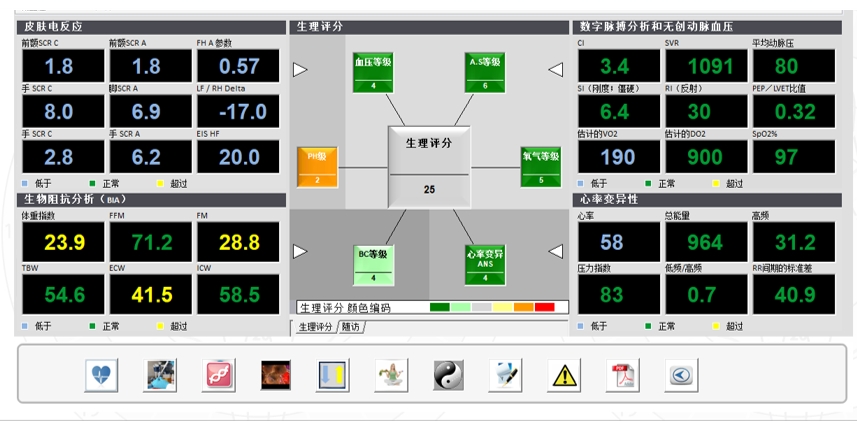
Task: Switch to the 生理评分 tab
Action: [x=315, y=327]
